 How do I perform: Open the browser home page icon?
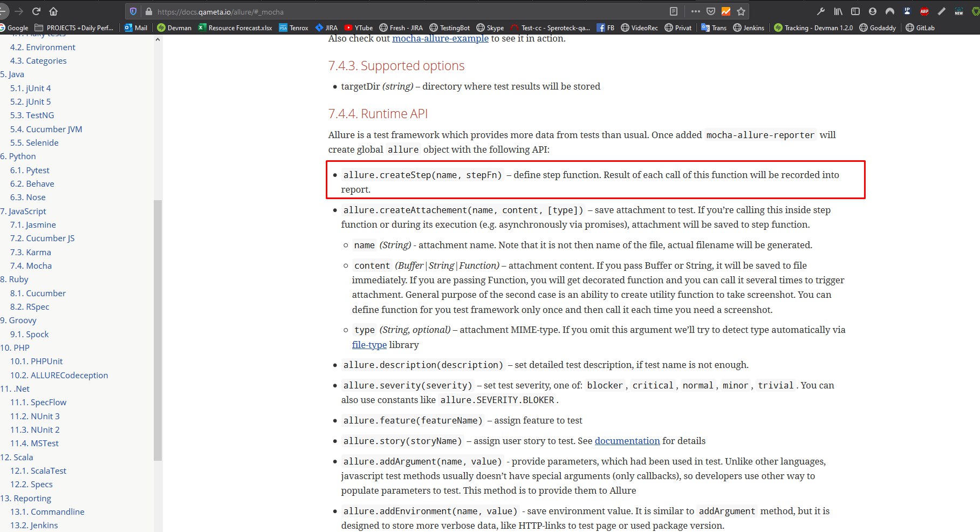click(x=53, y=11)
